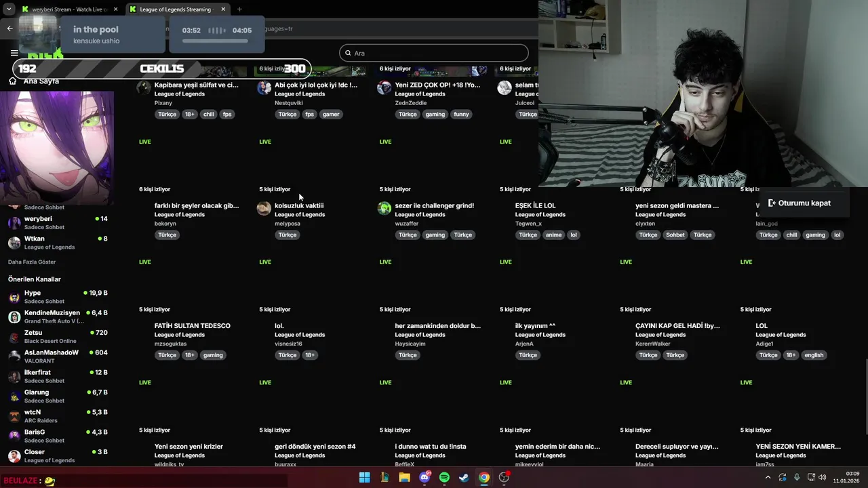Viewport: 868px width, 488px height.
Task: Open the Glarung channel avatar
Action: [x=14, y=396]
